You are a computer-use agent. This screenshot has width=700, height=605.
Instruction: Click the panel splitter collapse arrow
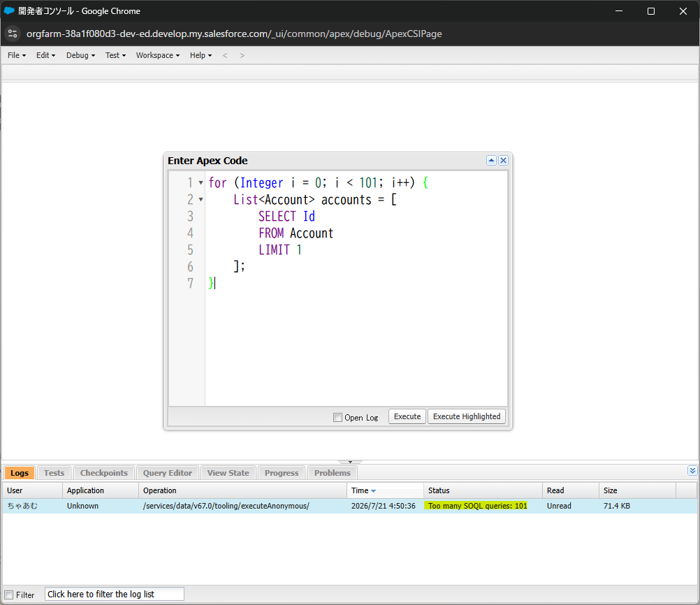[350, 462]
